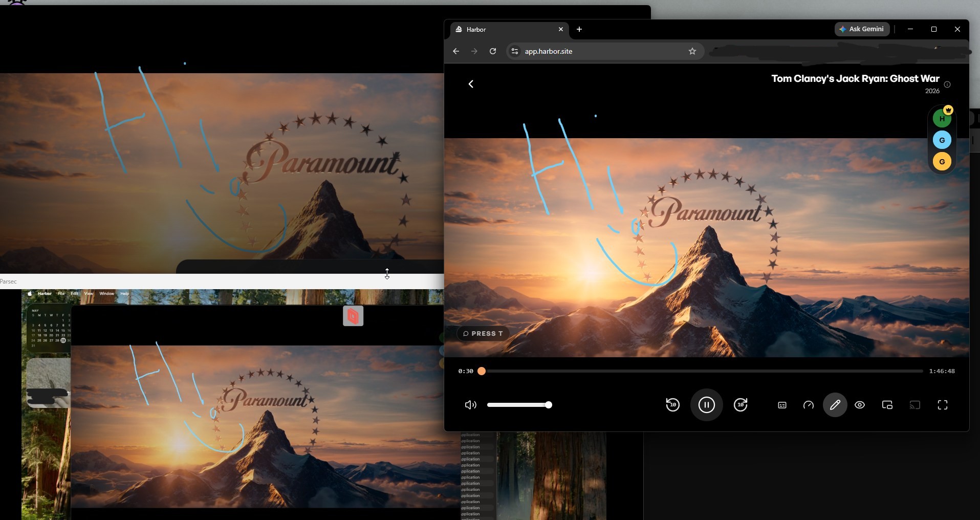Click the Ask Gemini button
Viewport: 980px width, 520px height.
pos(862,29)
